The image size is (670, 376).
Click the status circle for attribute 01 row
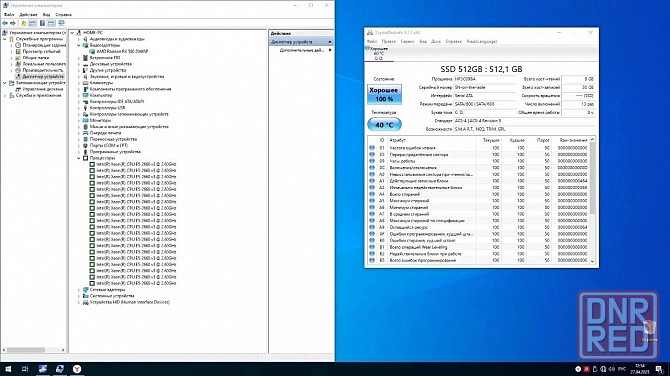point(372,148)
